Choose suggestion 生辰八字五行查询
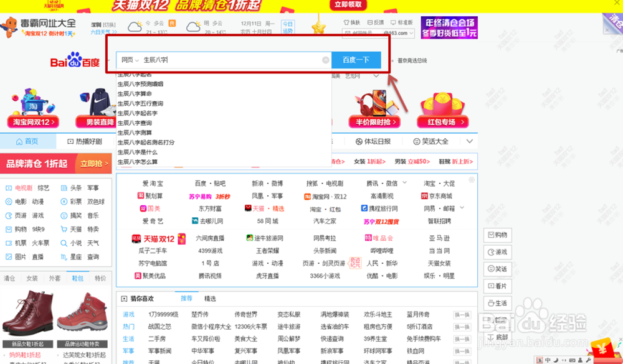This screenshot has width=623, height=364. click(x=141, y=103)
